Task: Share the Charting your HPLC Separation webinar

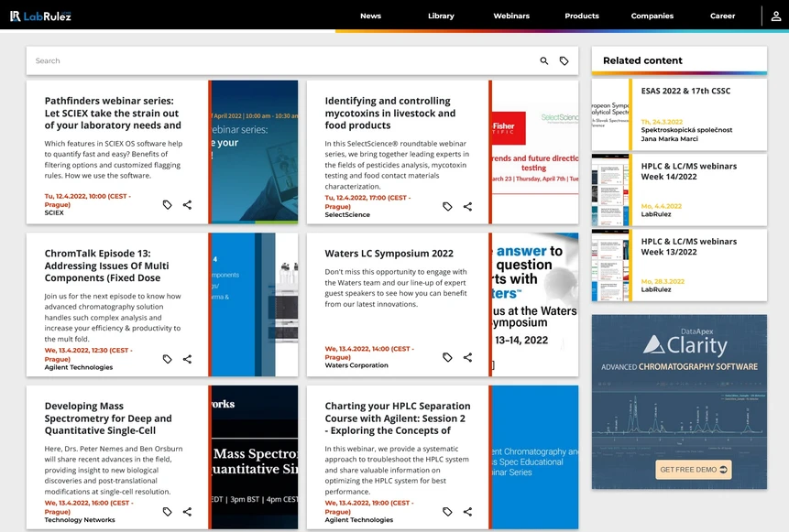Action: point(467,511)
